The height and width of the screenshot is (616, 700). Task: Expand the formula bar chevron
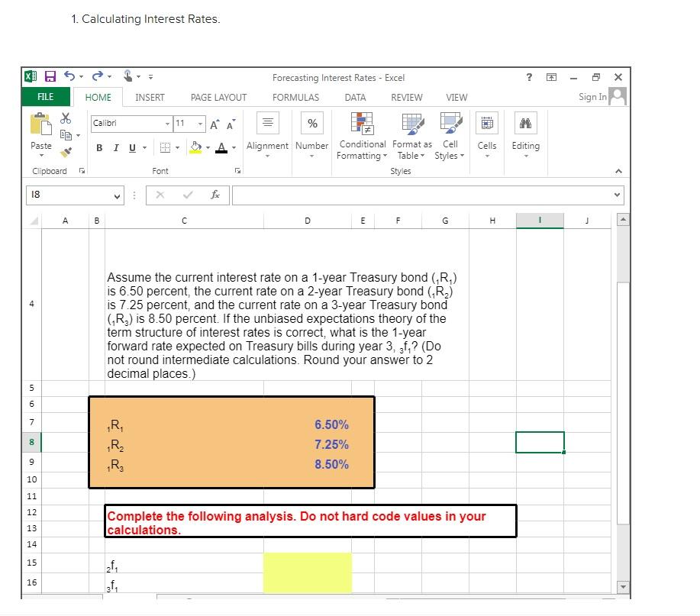coord(617,195)
